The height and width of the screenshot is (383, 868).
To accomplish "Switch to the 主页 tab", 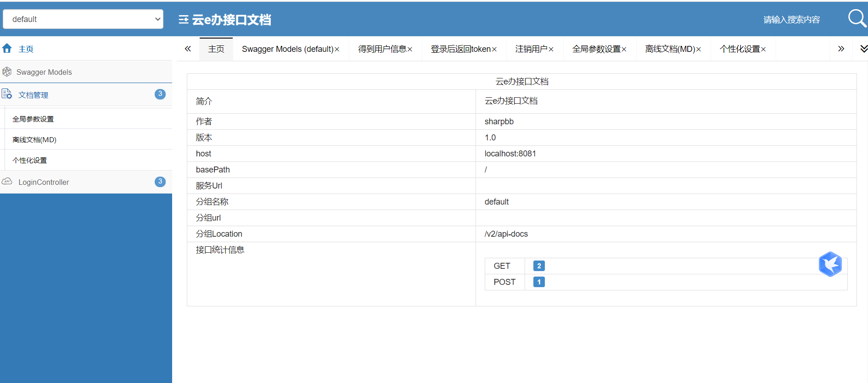I will [x=216, y=49].
